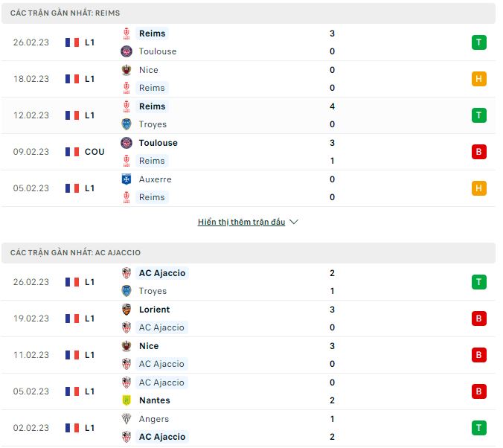Select the "Các trận gần nhất: Reims" header

pos(65,13)
